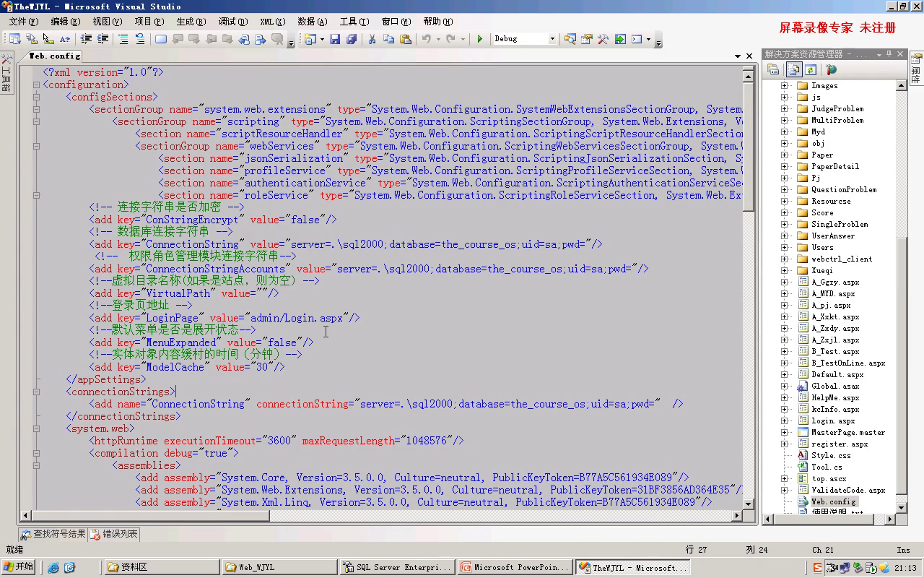Expand the MasterPage.master node
The image size is (924, 578).
(x=785, y=432)
